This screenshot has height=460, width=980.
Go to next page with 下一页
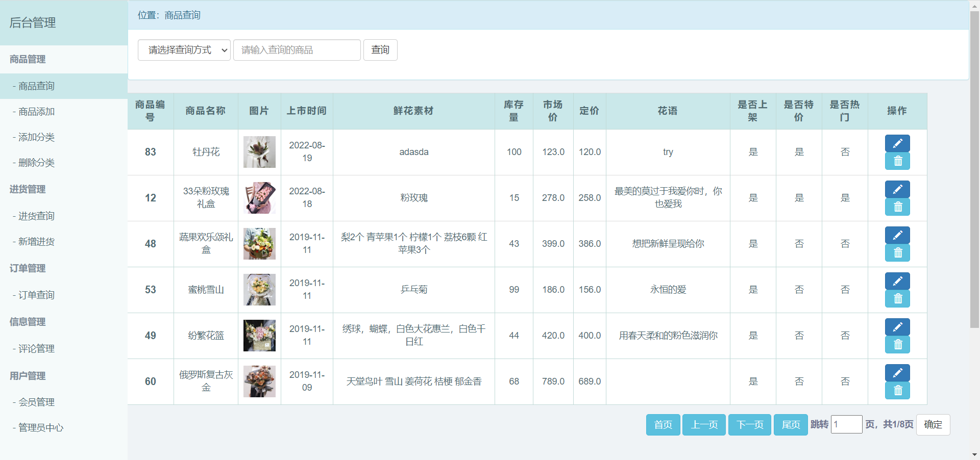pos(750,425)
